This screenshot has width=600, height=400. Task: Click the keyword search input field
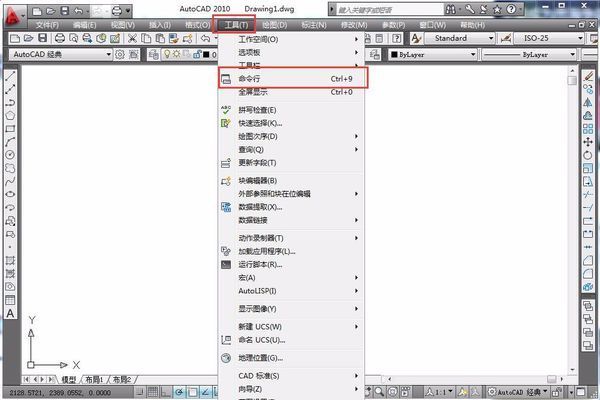pyautogui.click(x=390, y=10)
